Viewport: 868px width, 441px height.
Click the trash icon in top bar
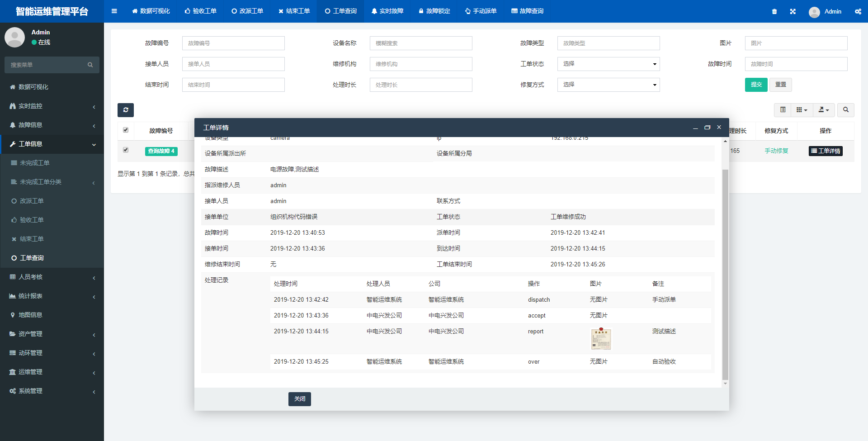click(x=774, y=12)
